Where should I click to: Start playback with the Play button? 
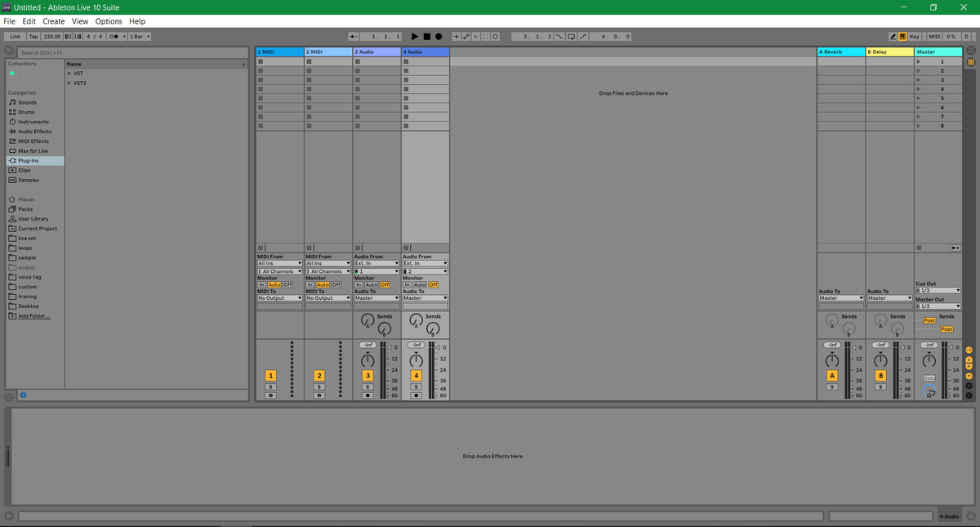tap(415, 37)
